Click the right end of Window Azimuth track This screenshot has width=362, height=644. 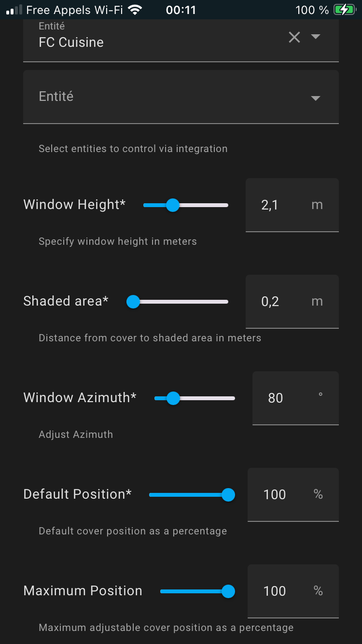(x=233, y=398)
